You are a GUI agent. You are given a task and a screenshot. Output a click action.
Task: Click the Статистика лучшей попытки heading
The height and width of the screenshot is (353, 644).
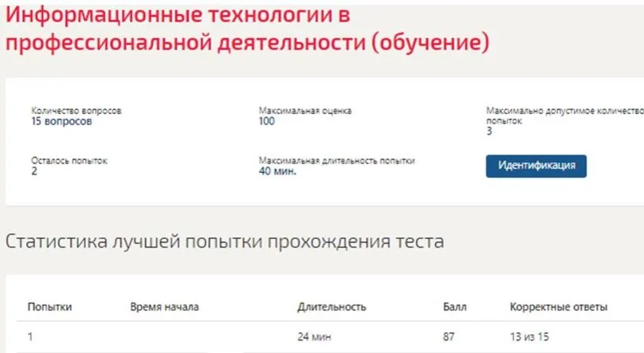point(225,241)
